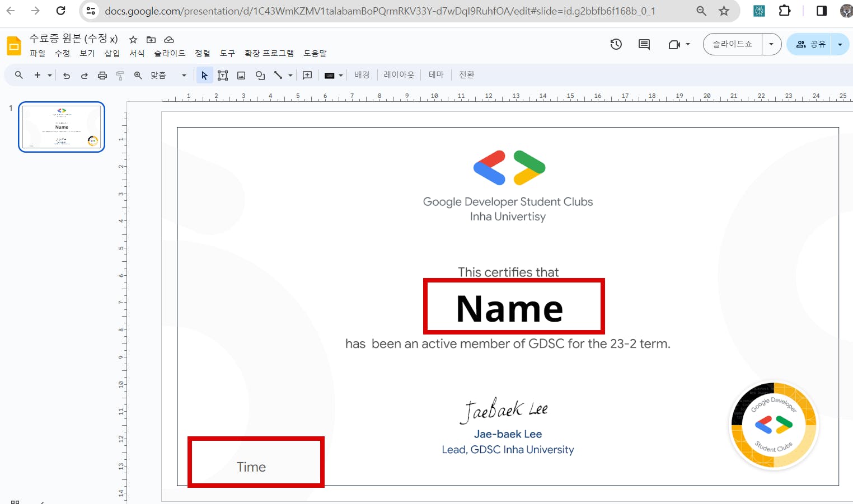Screen dimensions: 853x504
Task: Open the 확장 프로그램 menu
Action: click(269, 53)
